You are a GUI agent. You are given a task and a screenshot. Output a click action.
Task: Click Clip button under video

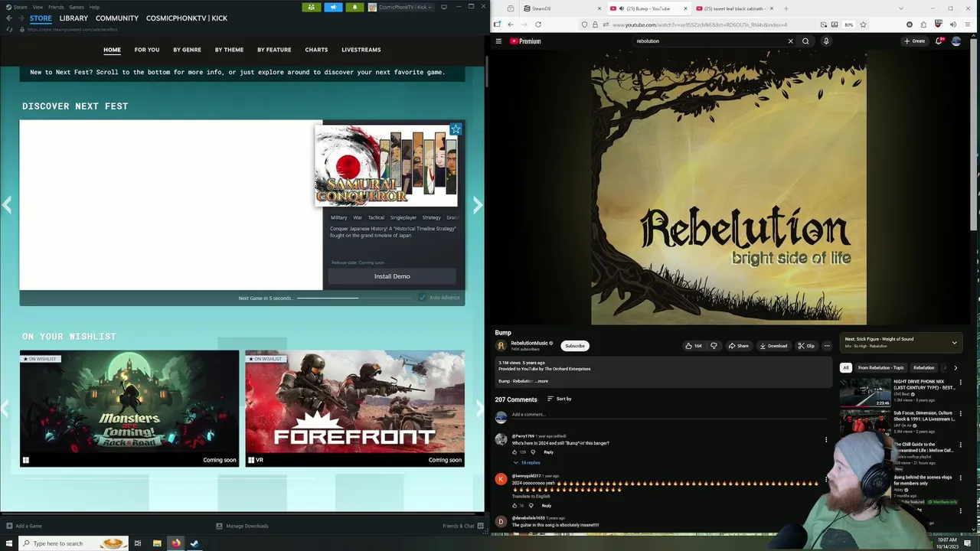(806, 346)
